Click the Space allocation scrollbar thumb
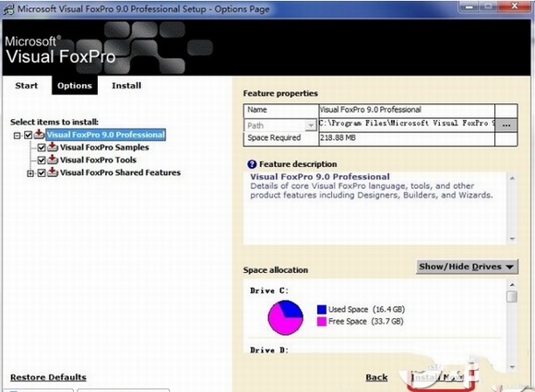This screenshot has height=392, width=535. pos(512,296)
